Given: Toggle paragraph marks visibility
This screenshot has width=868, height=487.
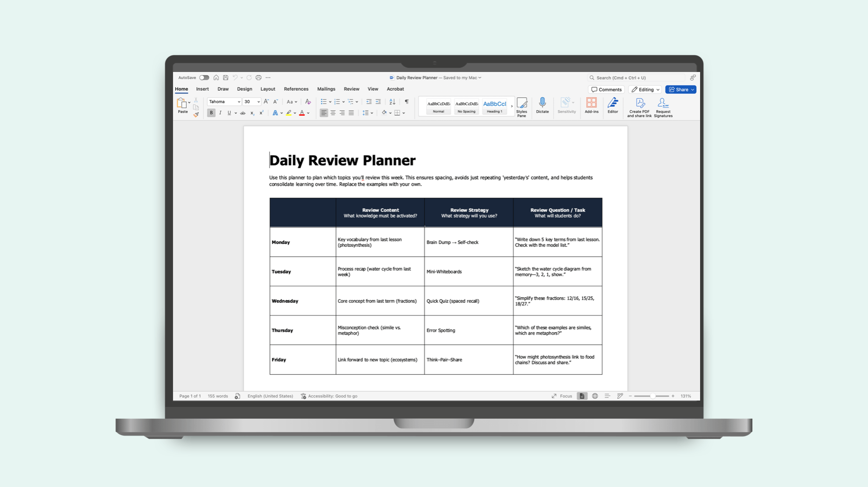Looking at the screenshot, I should (407, 101).
